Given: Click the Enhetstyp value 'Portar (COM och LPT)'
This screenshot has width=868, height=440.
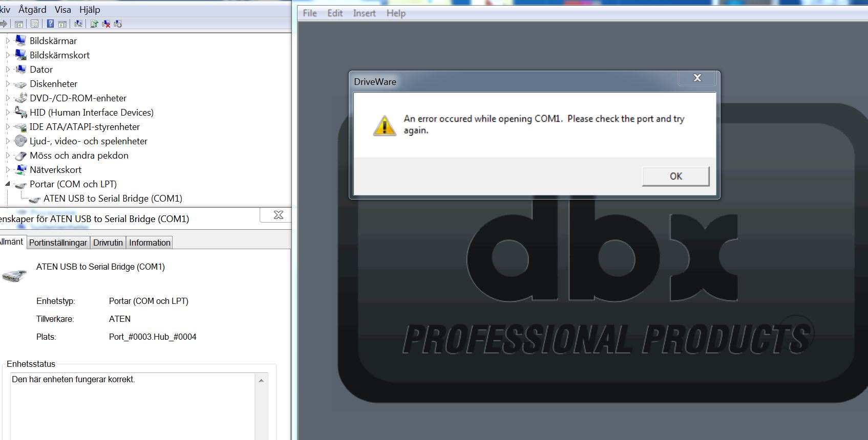Looking at the screenshot, I should tap(149, 301).
